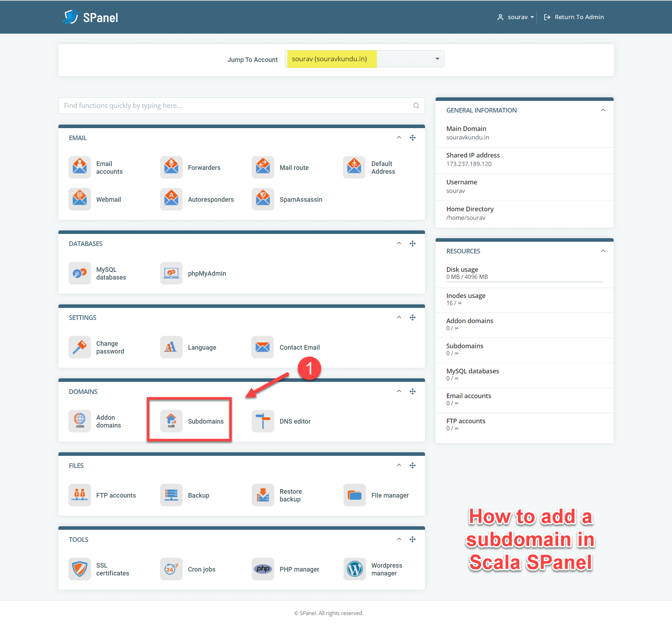Image resolution: width=672 pixels, height=625 pixels.
Task: Open the Jump To Account dropdown
Action: click(x=364, y=59)
